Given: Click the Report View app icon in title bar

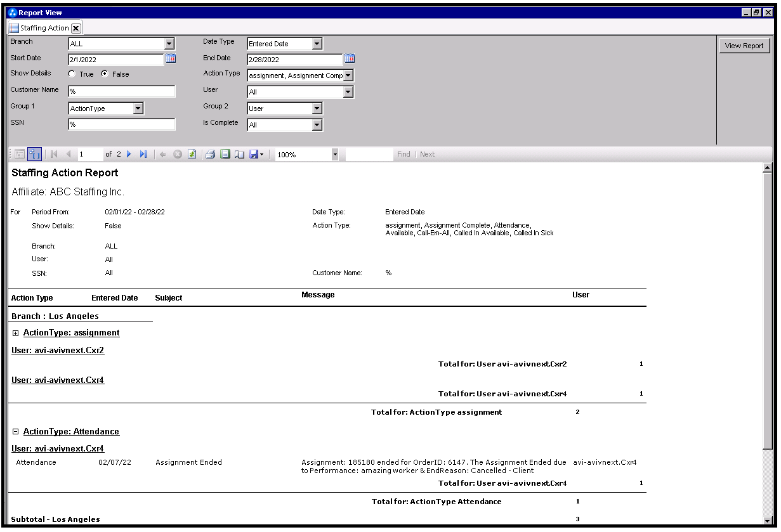Looking at the screenshot, I should pyautogui.click(x=13, y=13).
